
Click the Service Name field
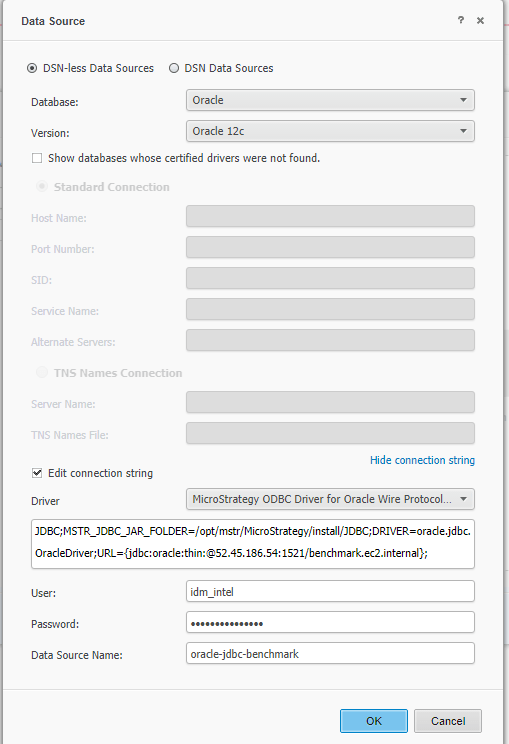pyautogui.click(x=330, y=309)
